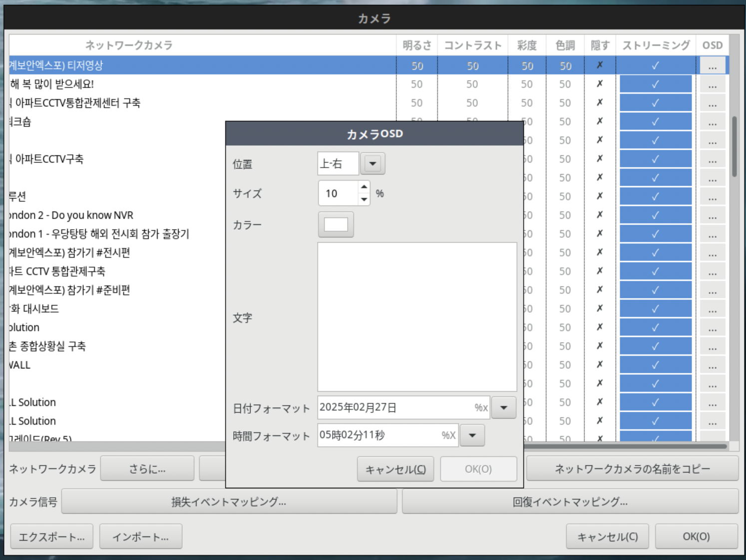Viewport: 746px width, 560px height.
Task: Click the エクスポート button
Action: pos(51,537)
